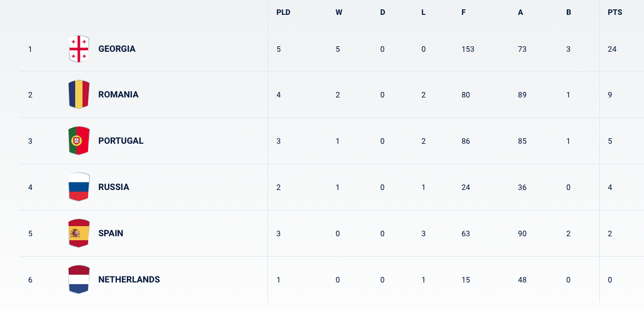Click the NETHERLANDS team name

[129, 280]
